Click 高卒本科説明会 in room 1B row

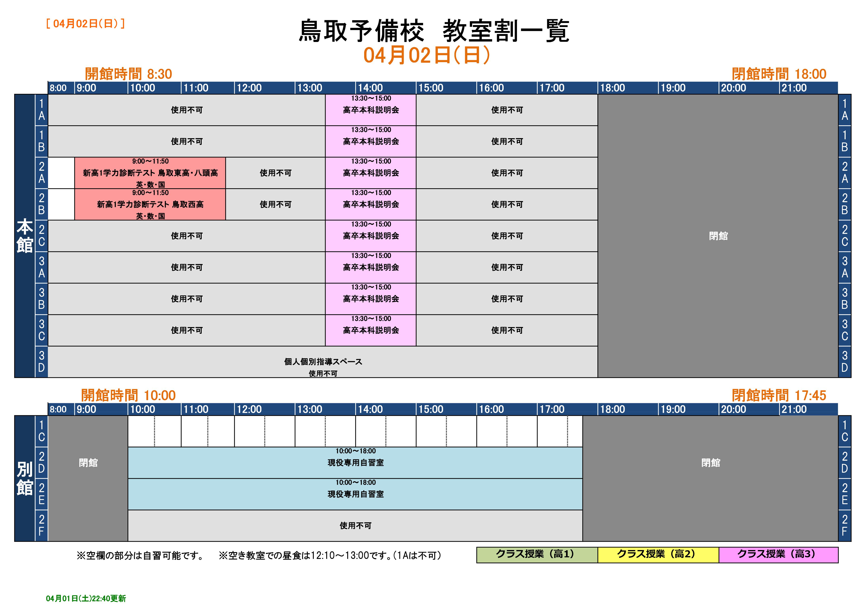[371, 141]
